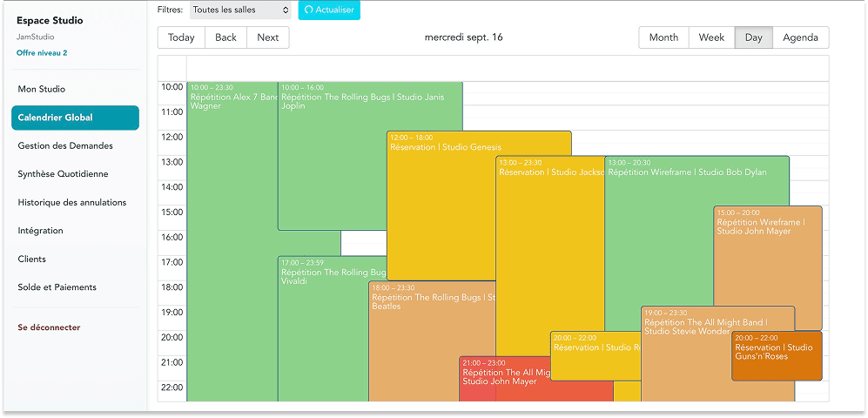The width and height of the screenshot is (868, 418).
Task: Advance to next day with Next
Action: (x=268, y=37)
